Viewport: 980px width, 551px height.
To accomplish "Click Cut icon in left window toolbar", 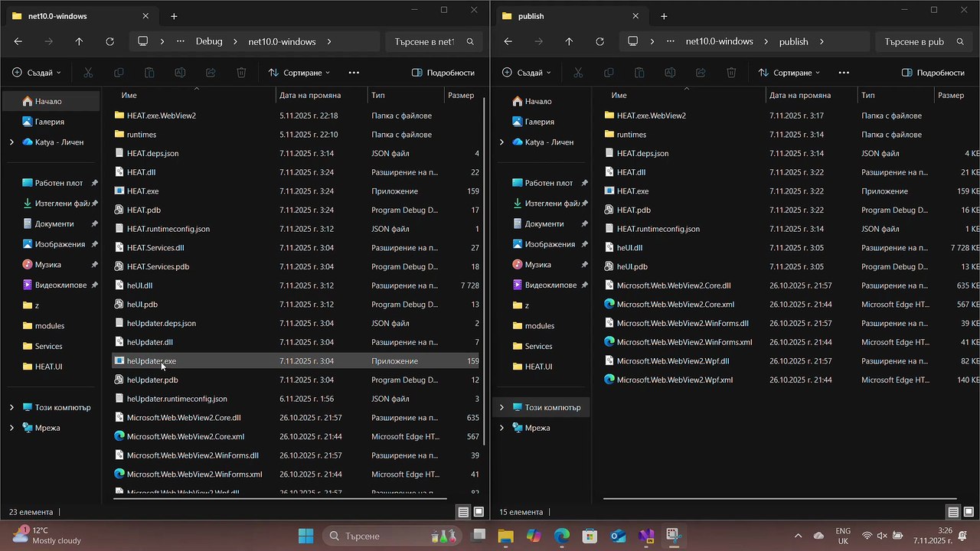I will 88,73.
